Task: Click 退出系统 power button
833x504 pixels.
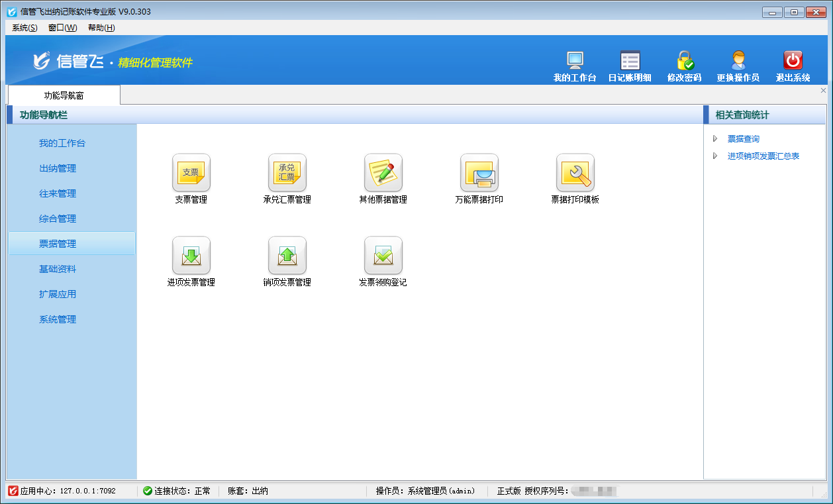Action: tap(793, 61)
